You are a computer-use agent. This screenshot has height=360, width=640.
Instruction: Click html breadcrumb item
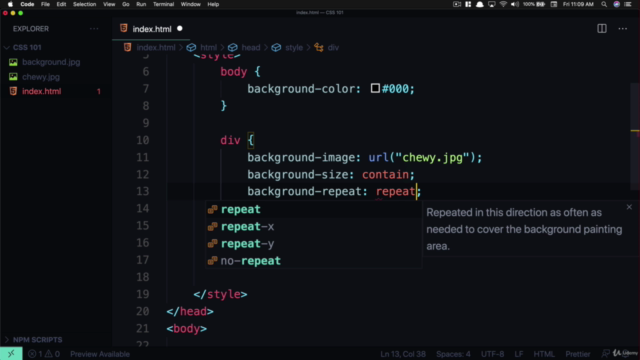pyautogui.click(x=209, y=47)
